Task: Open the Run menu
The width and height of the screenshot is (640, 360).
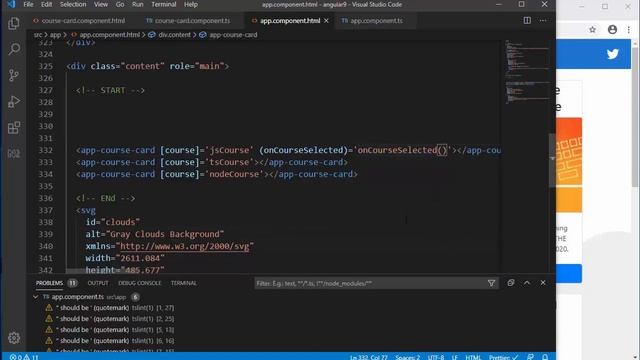Action: [x=138, y=4]
